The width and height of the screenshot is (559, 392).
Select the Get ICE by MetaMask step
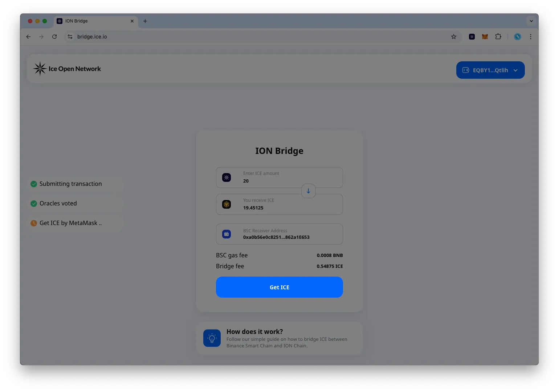(76, 223)
